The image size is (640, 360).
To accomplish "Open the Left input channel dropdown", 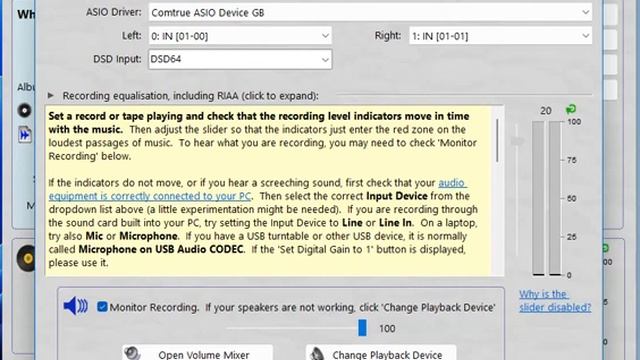I will pyautogui.click(x=240, y=36).
